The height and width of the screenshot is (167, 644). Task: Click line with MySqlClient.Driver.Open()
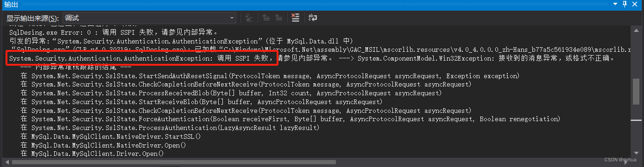point(92,154)
